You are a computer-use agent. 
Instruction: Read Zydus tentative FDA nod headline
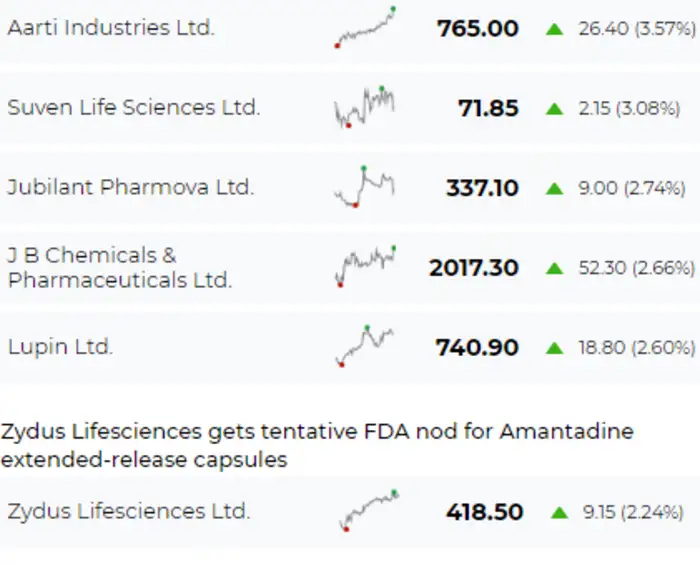click(x=317, y=445)
